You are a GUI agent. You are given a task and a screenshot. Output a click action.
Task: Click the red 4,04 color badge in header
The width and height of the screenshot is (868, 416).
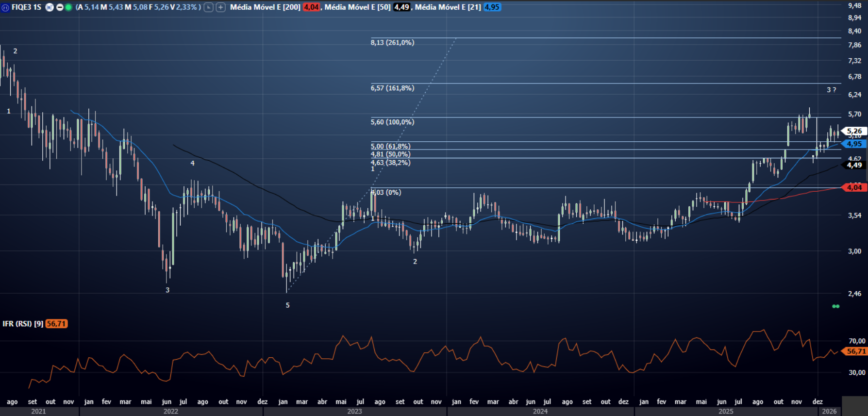click(311, 7)
